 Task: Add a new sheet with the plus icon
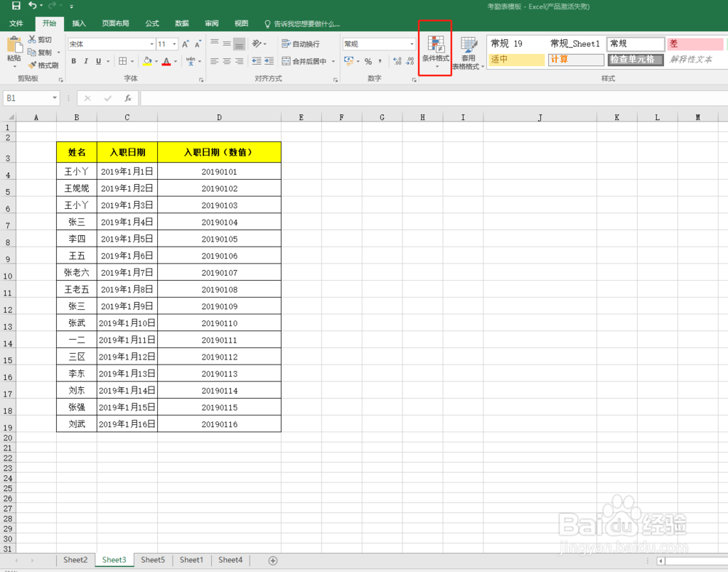click(273, 560)
